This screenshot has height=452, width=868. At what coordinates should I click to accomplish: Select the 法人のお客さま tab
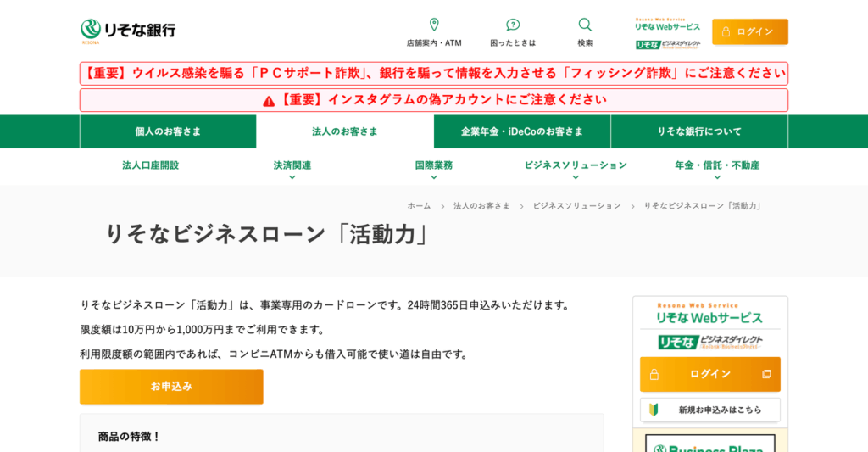pyautogui.click(x=345, y=131)
